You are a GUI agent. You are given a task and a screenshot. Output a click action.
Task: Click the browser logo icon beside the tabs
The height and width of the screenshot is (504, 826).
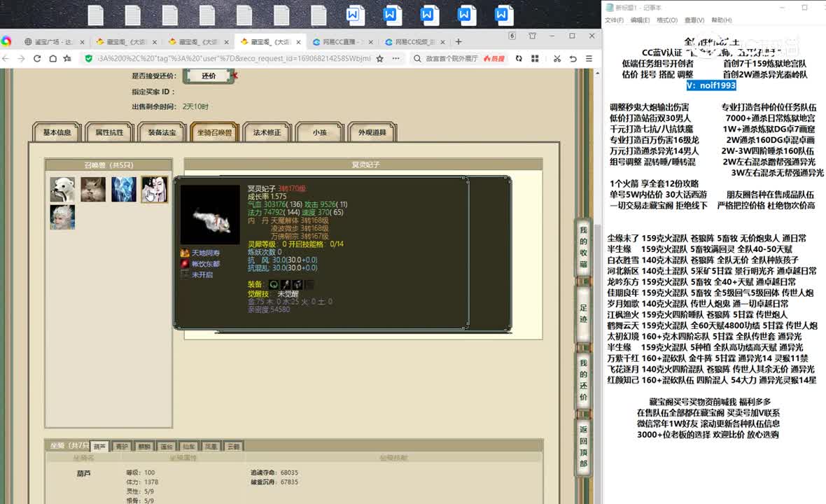6,41
